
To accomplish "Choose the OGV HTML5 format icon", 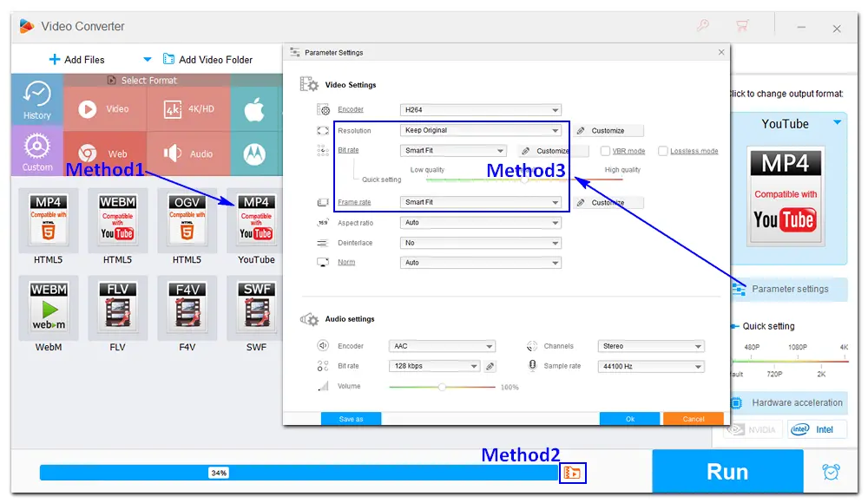I will [187, 220].
